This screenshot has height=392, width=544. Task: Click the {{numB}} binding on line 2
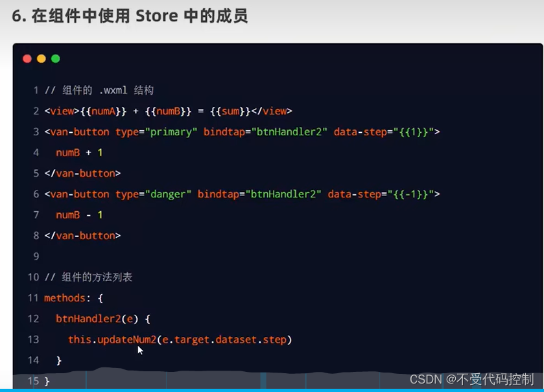169,111
